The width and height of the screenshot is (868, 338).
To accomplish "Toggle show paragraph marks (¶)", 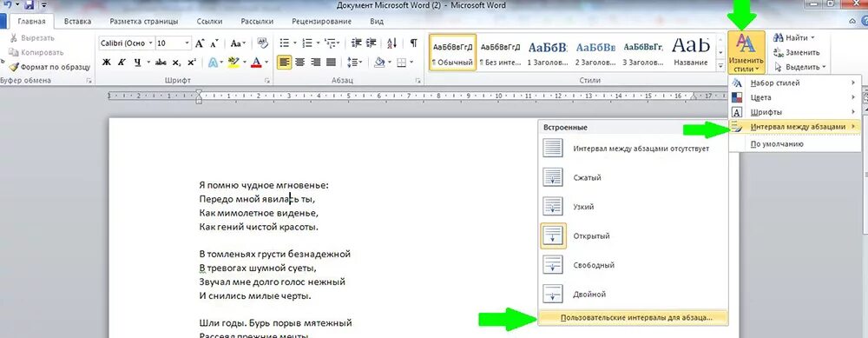I will (413, 43).
